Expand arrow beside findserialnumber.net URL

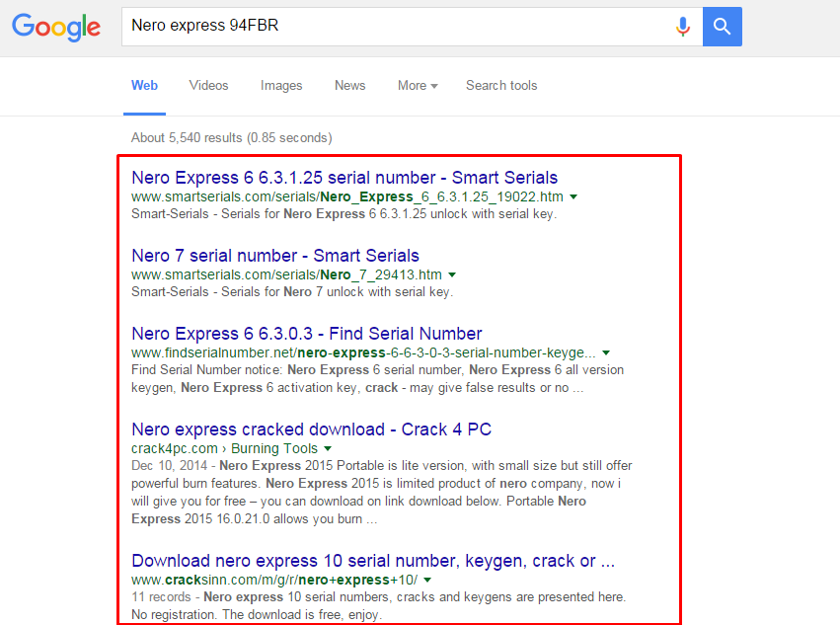[606, 352]
